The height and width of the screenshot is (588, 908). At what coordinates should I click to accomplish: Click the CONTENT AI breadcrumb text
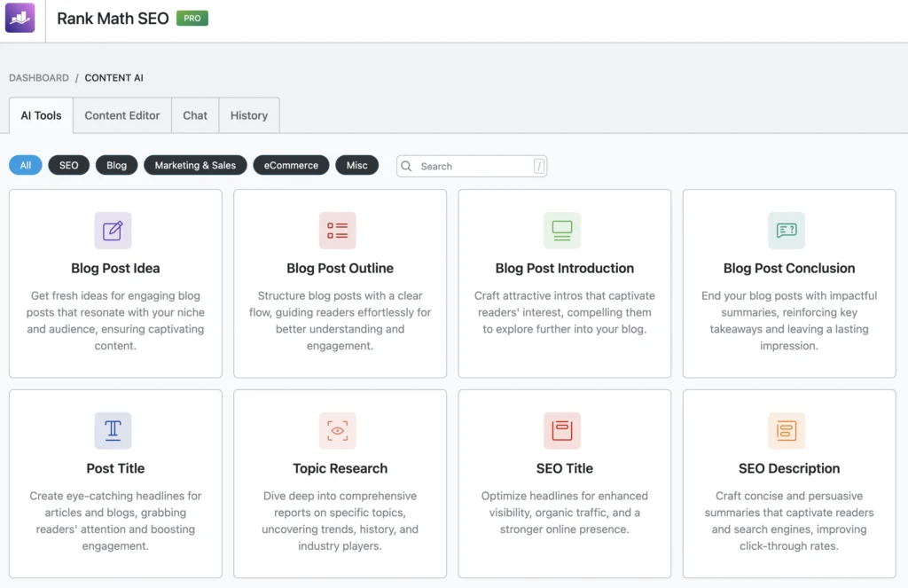tap(114, 78)
